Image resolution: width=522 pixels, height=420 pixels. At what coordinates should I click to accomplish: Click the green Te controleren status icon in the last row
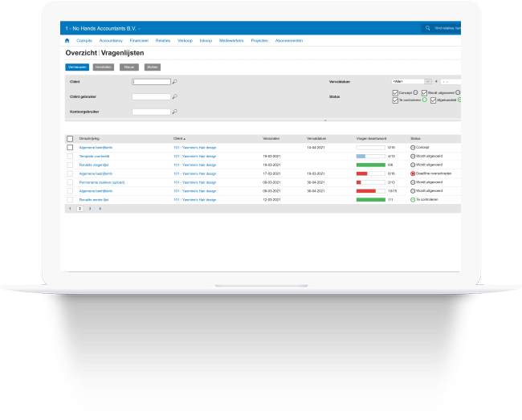point(413,200)
